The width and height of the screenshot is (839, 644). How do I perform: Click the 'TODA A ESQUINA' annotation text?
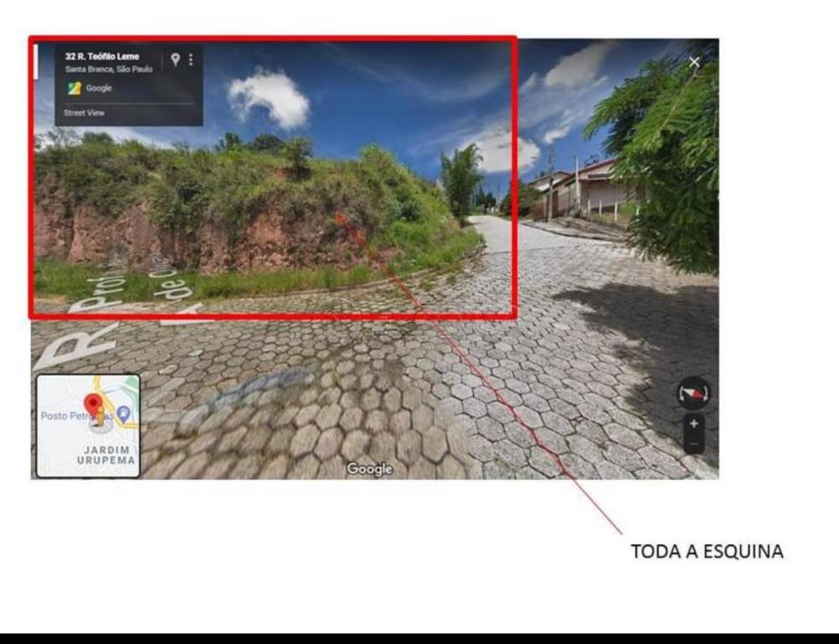pos(706,552)
